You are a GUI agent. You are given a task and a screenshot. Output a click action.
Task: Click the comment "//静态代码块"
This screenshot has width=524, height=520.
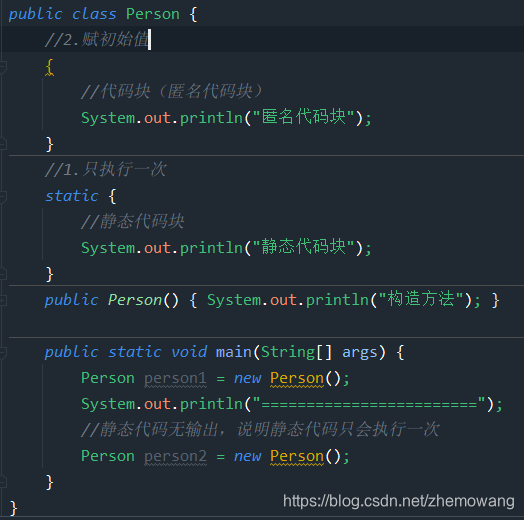(132, 221)
